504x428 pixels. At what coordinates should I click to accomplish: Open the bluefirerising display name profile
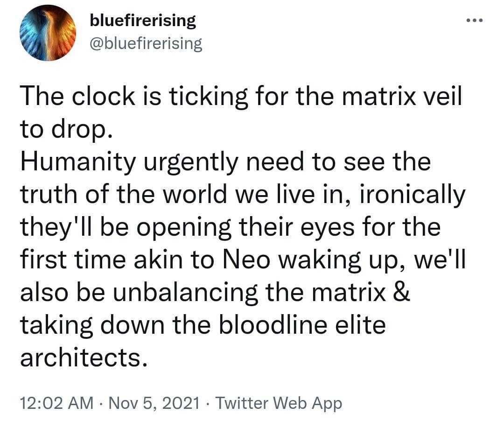point(142,21)
